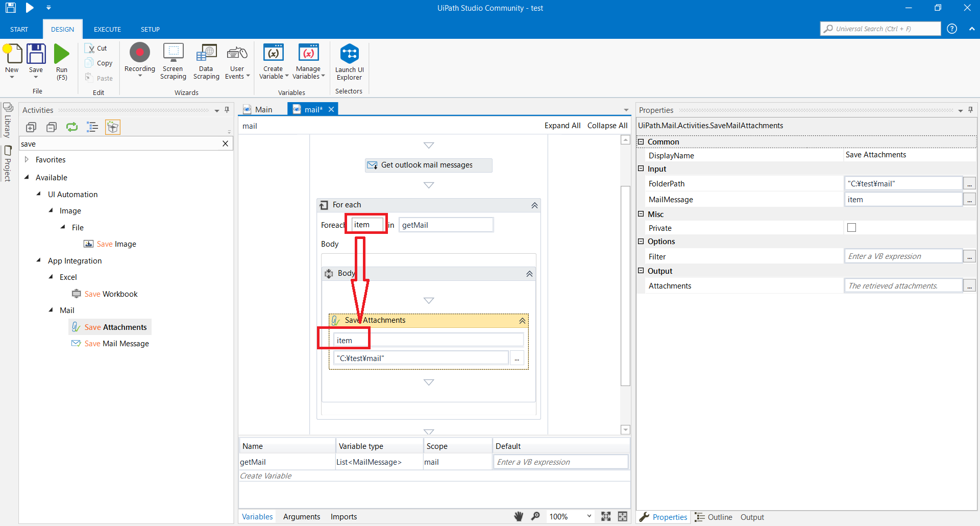Click the Filter ellipsis button

click(x=969, y=256)
